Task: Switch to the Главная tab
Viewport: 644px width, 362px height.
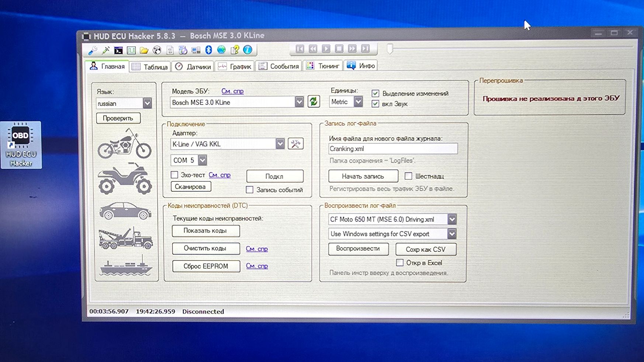Action: click(107, 66)
